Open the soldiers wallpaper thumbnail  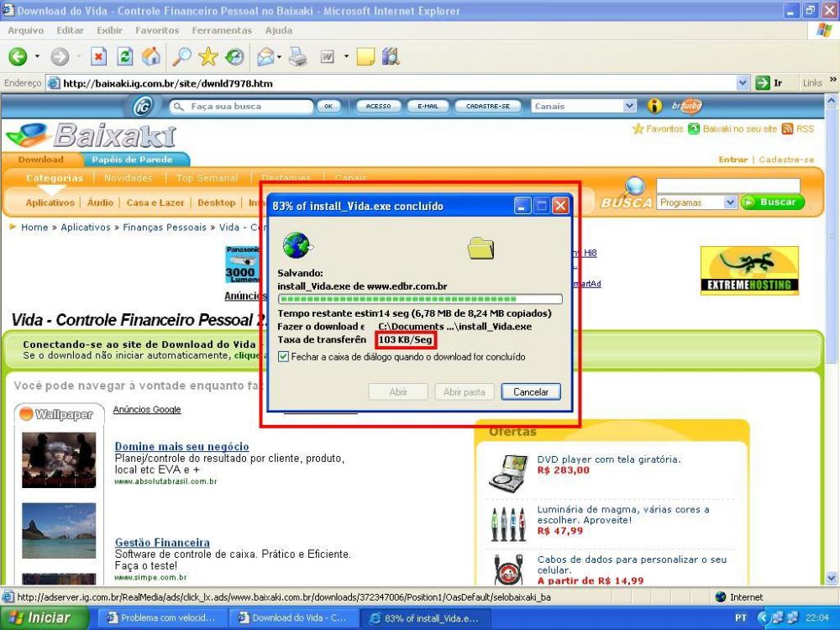(59, 460)
